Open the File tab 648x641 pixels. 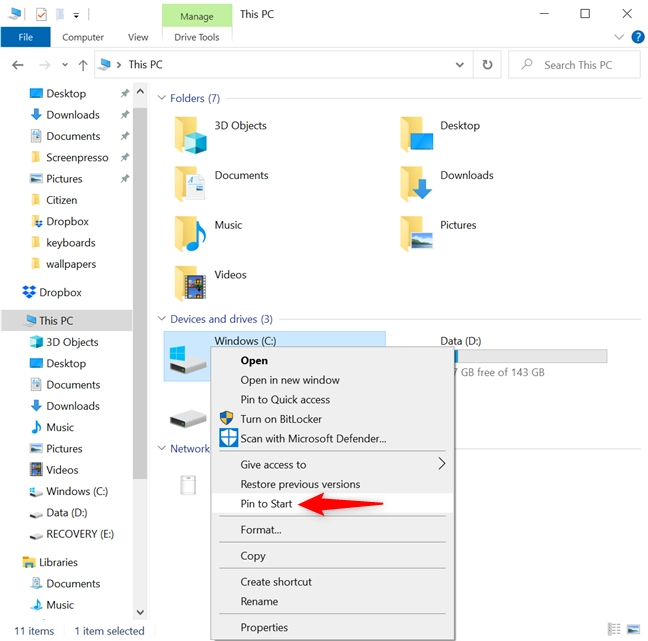26,37
